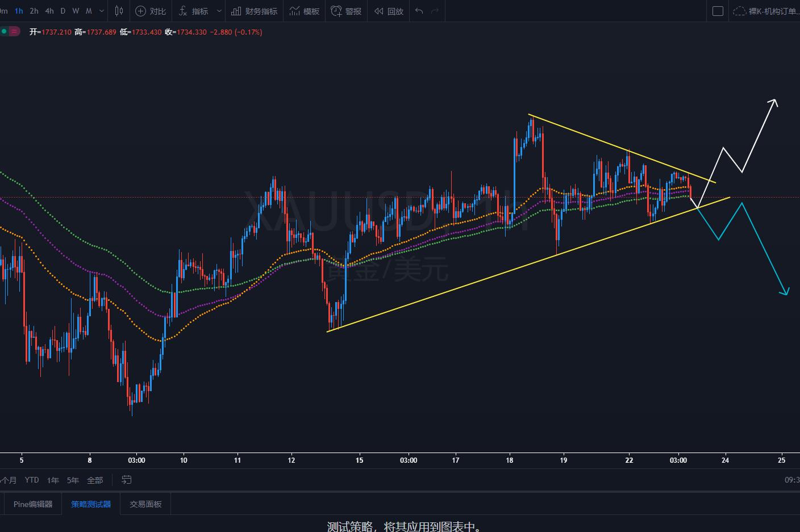800x532 pixels.
Task: Switch to the 交易面板 tab
Action: pyautogui.click(x=145, y=504)
